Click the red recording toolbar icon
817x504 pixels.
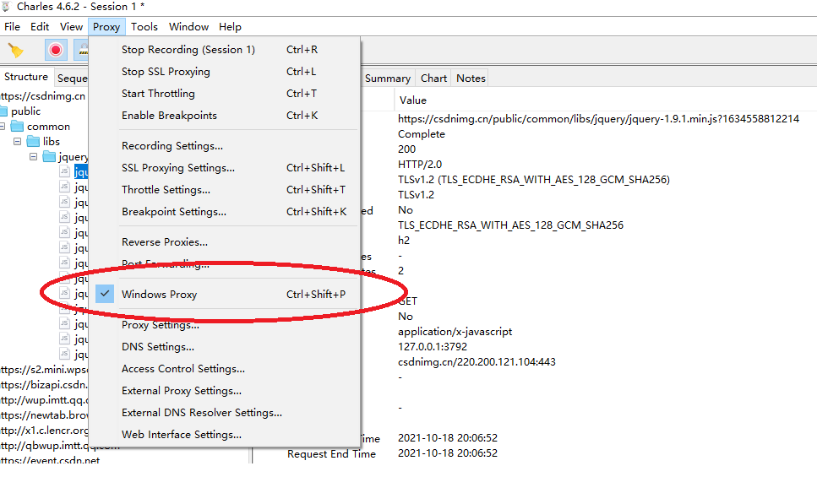56,50
